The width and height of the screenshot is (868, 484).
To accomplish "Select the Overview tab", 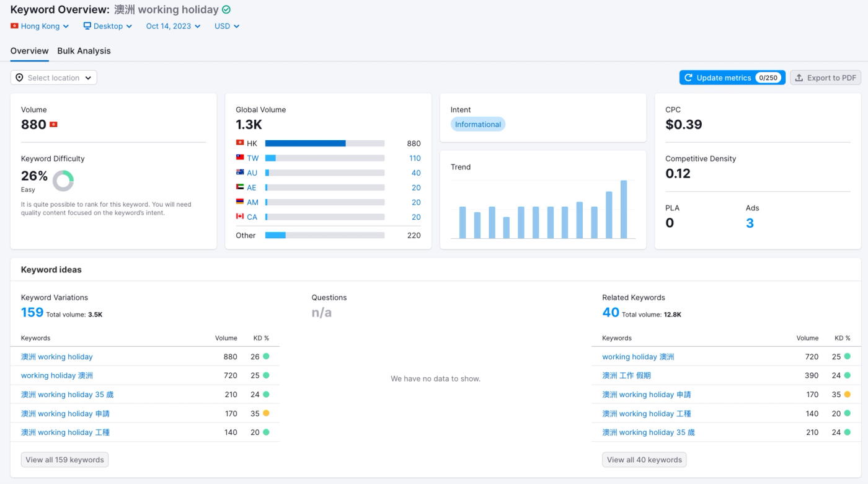I will (29, 51).
